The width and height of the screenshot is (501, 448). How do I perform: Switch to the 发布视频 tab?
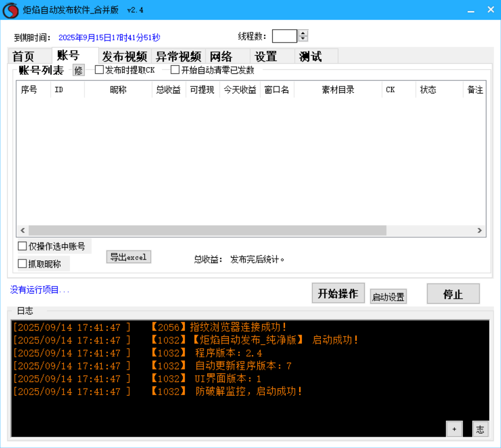point(124,56)
